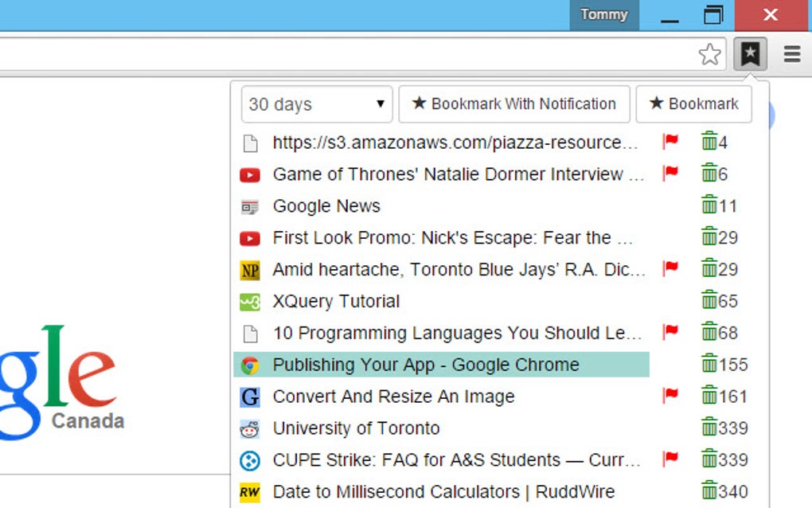
Task: Toggle the flag on CUPE Strike FAQ bookmark
Action: click(x=670, y=459)
